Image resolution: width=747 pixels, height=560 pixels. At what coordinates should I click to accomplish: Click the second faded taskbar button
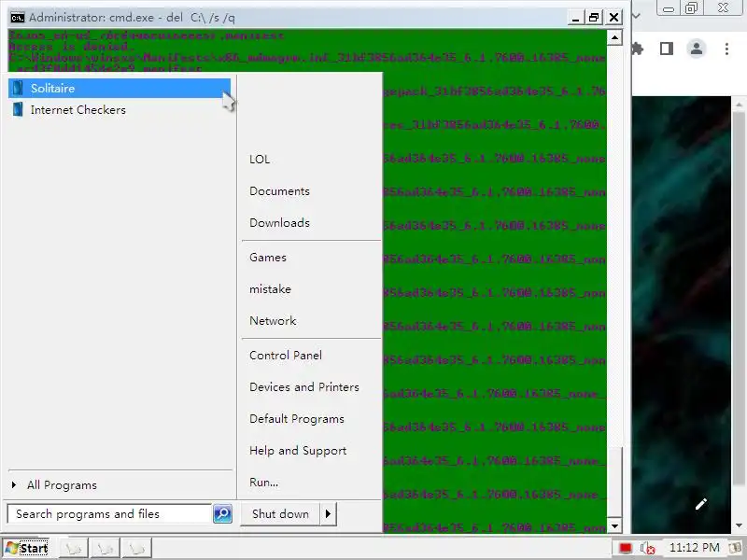coord(106,549)
